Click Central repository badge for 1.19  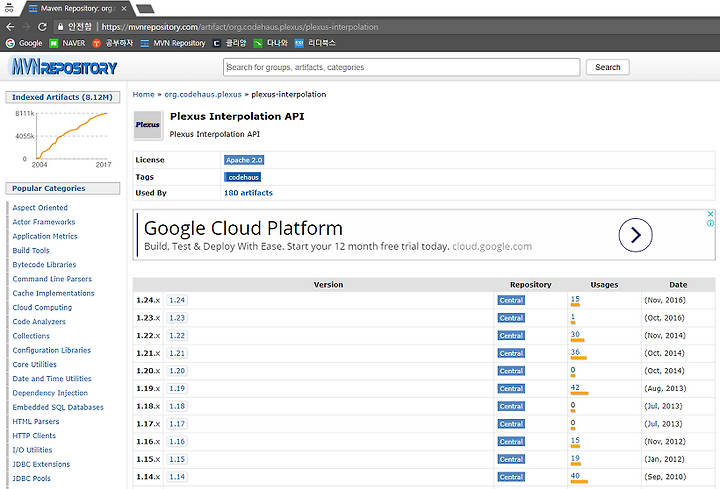(x=511, y=388)
